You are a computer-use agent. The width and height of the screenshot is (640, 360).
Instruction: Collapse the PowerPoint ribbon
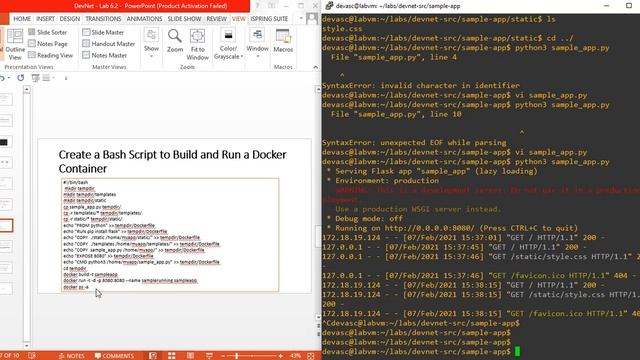coord(315,67)
